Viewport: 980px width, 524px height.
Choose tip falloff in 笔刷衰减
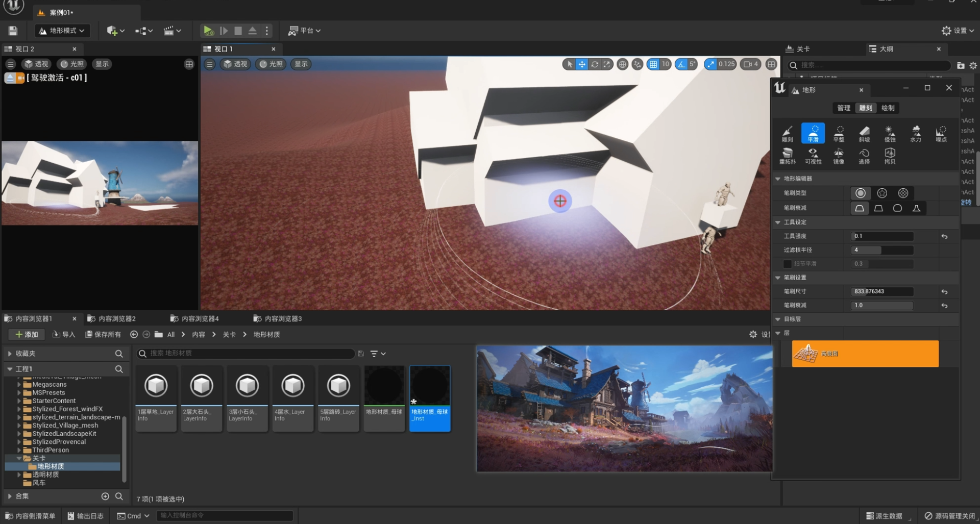click(x=916, y=208)
